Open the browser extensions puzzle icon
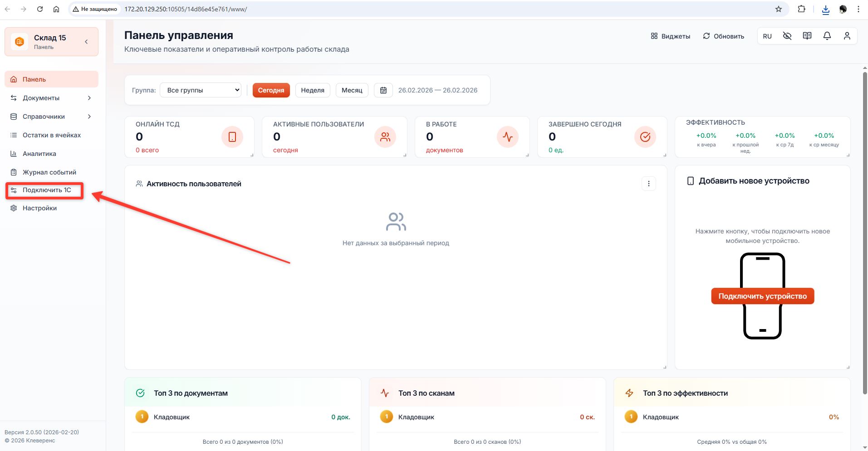868x451 pixels. tap(802, 9)
